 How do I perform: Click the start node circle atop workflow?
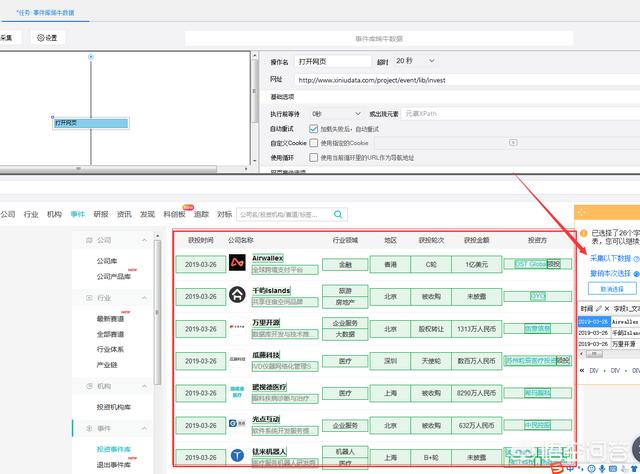pyautogui.click(x=91, y=57)
